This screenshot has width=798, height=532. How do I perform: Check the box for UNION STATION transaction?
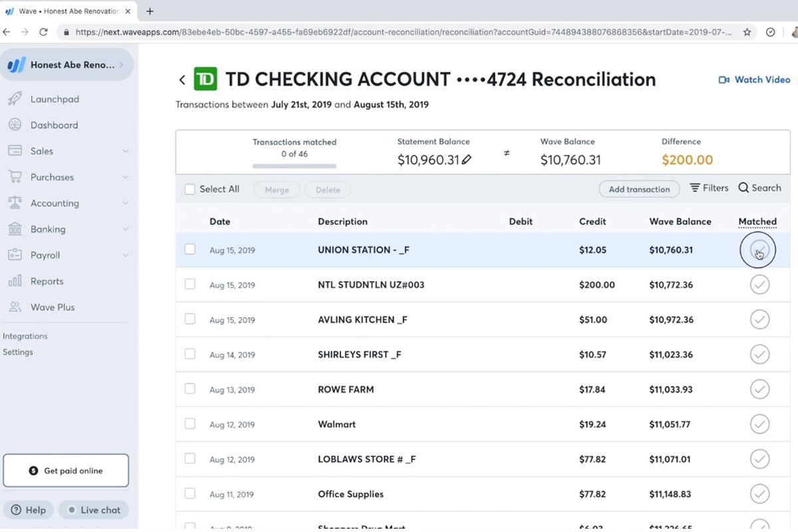point(190,249)
